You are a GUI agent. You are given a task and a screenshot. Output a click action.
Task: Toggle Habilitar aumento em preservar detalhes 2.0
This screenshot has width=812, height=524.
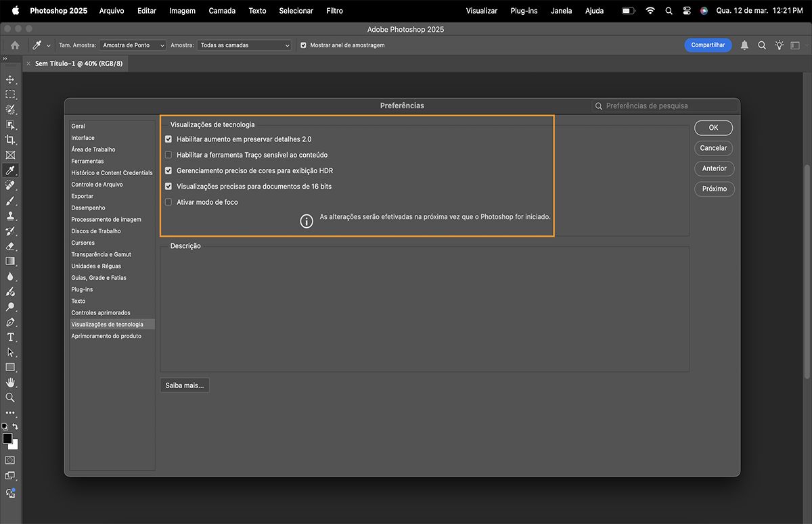pos(168,139)
